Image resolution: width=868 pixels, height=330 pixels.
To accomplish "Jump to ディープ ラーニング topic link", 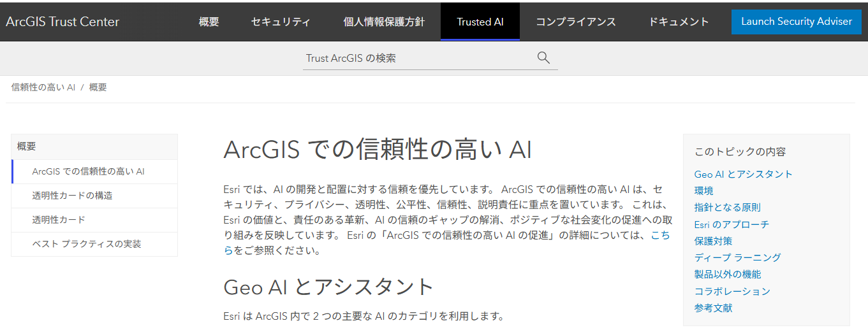I will coord(738,257).
